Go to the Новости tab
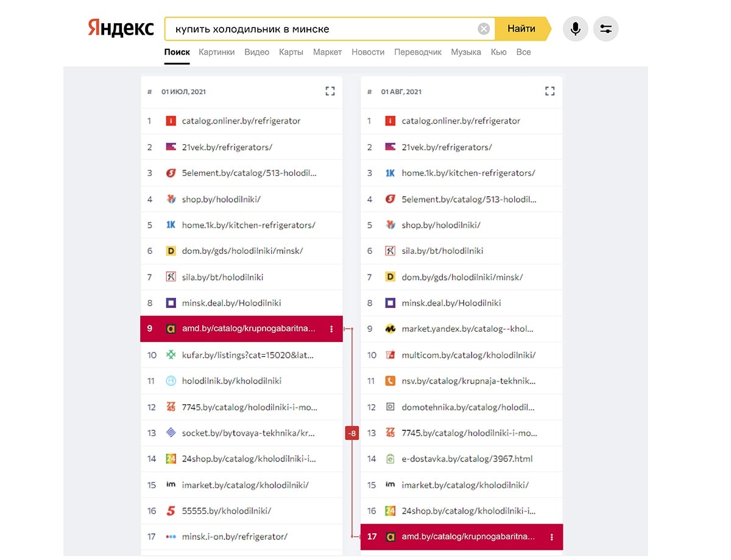This screenshot has height=560, width=731. (368, 52)
